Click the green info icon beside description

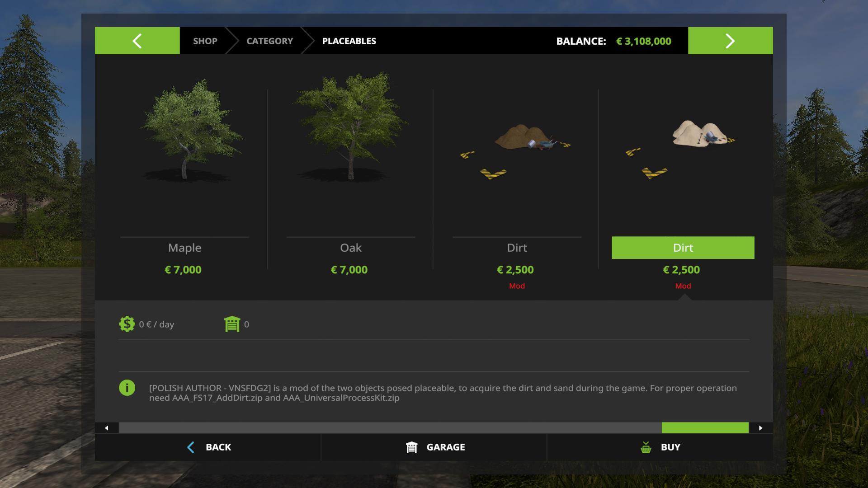(127, 388)
